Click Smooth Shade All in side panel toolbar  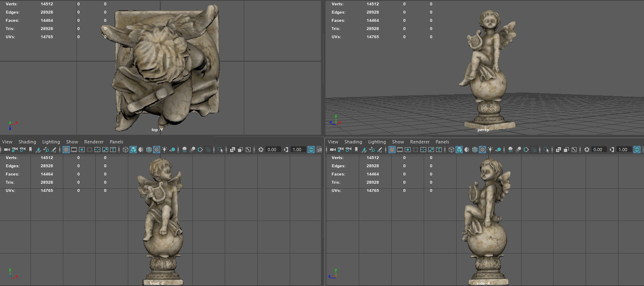tap(459, 150)
